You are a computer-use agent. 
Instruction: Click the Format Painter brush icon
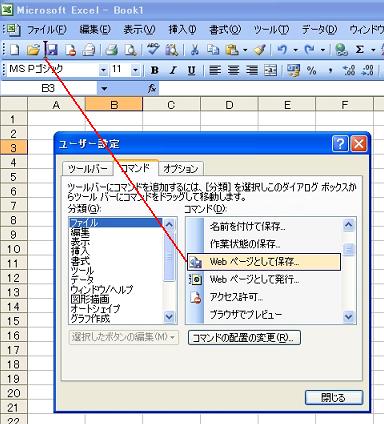(x=260, y=50)
